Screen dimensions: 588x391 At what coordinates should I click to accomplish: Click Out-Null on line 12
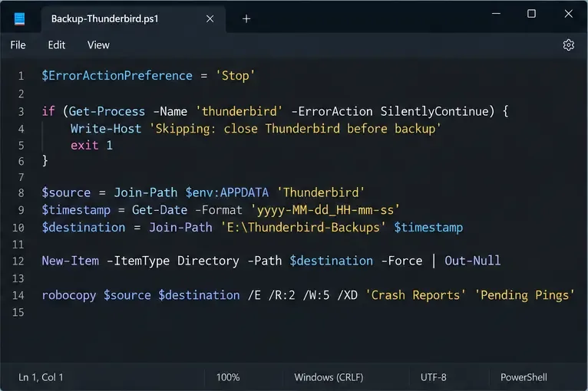[473, 261]
